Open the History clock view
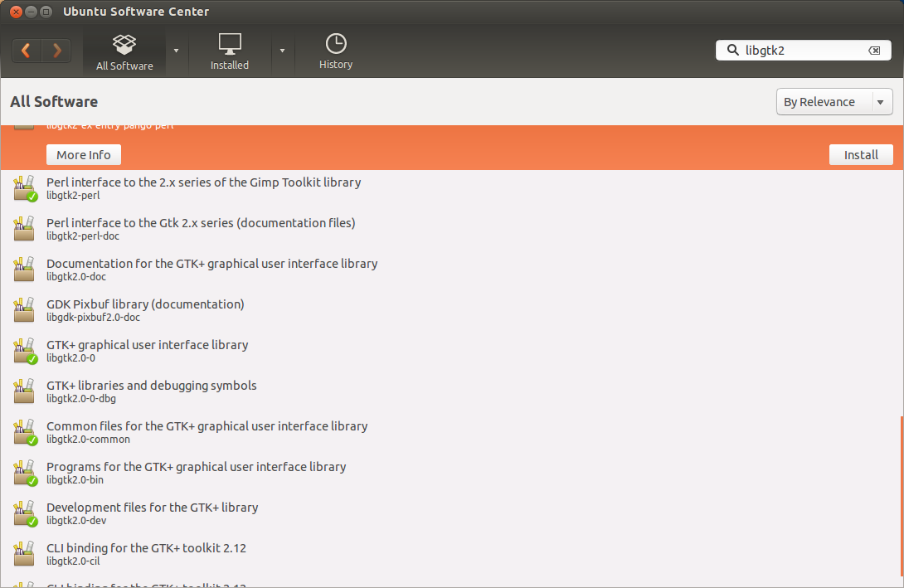Viewport: 904px width, 588px height. point(336,52)
